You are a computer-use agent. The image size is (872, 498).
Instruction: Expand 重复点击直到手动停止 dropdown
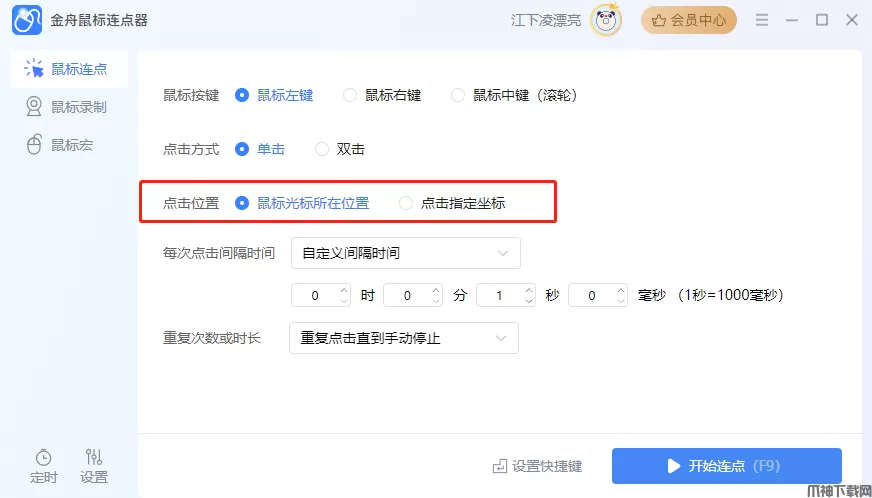404,338
